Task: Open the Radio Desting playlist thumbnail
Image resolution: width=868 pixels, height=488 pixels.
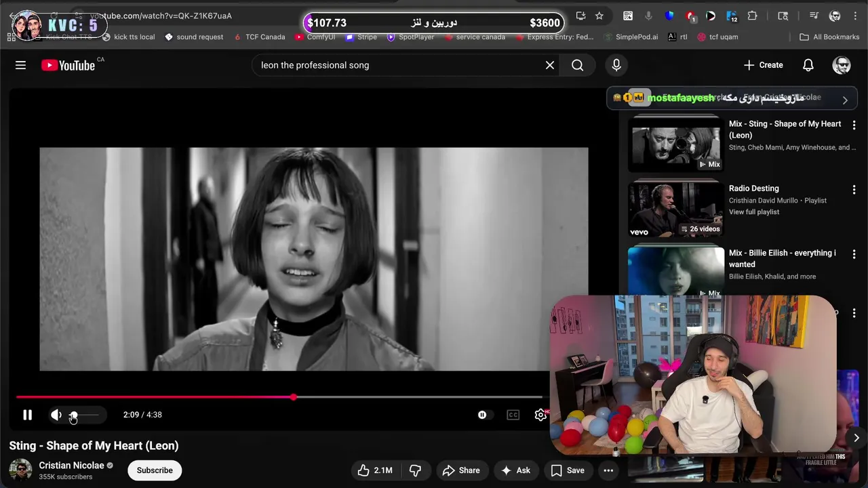Action: tap(675, 209)
